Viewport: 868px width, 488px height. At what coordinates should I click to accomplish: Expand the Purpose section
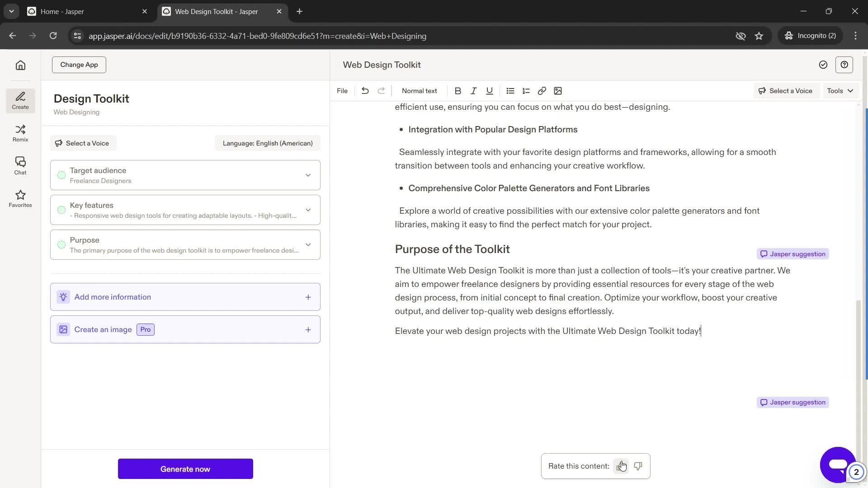coord(308,245)
